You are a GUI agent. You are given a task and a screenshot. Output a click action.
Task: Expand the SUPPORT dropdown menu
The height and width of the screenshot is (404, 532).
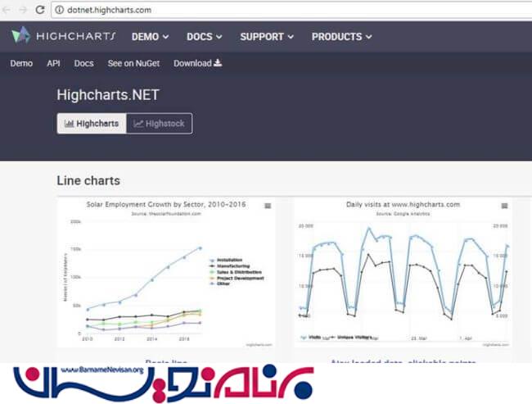coord(267,37)
